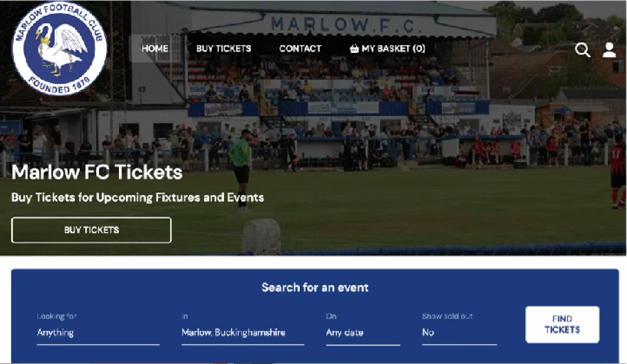
Task: Open the Buy Tickets menu item
Action: [x=223, y=48]
